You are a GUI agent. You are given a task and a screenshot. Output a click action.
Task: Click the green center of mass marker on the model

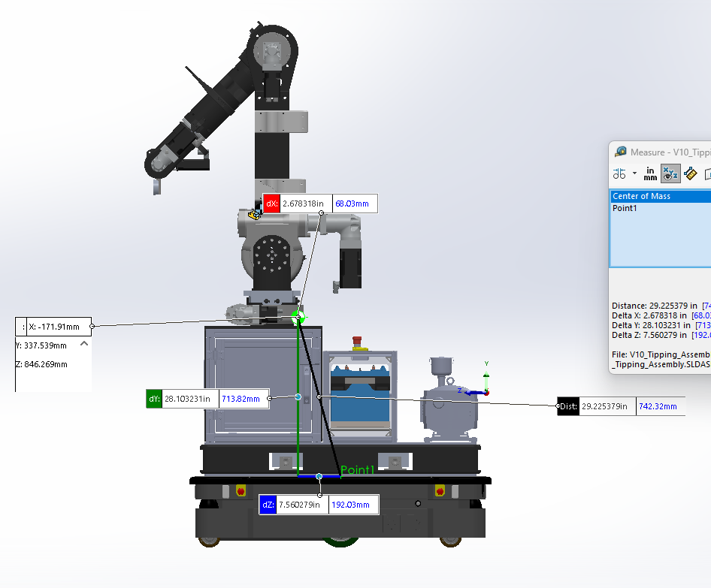tap(299, 317)
